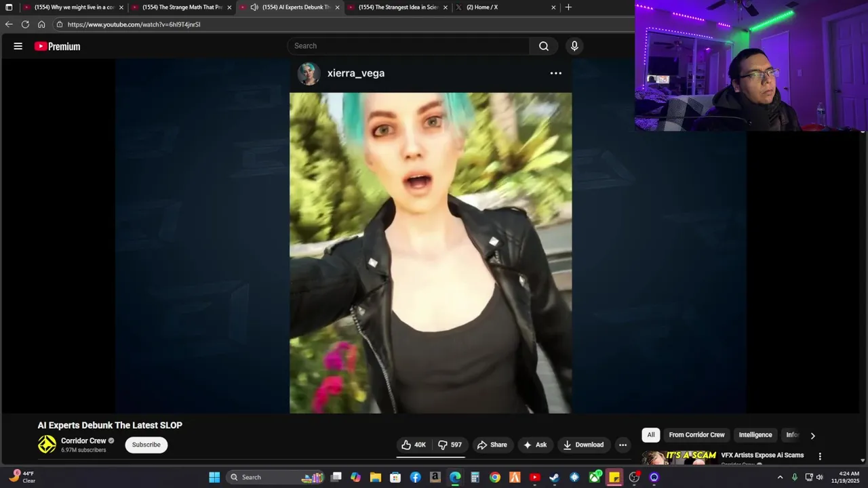Open Sticky Notes from taskbar
This screenshot has height=488, width=868.
(x=614, y=477)
